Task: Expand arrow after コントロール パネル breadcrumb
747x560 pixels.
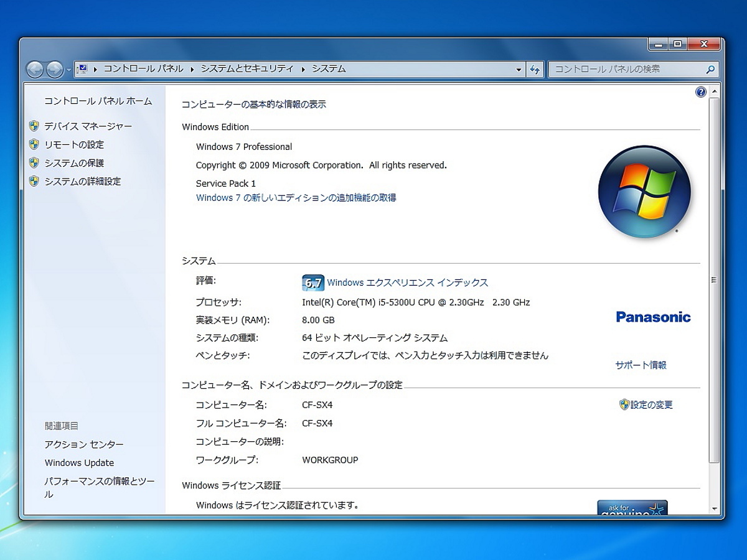Action: point(192,70)
